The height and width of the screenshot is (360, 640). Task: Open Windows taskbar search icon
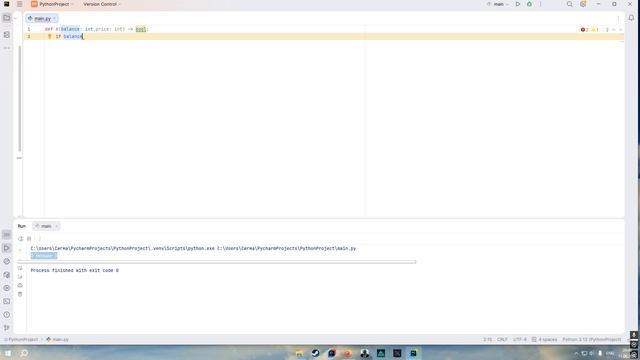click(x=24, y=353)
